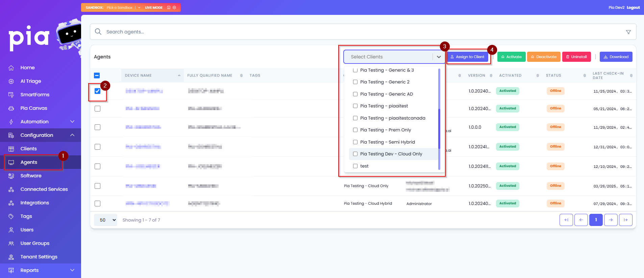Click the Assign to Client button
Viewport: 644px width, 278px height.
click(x=467, y=57)
